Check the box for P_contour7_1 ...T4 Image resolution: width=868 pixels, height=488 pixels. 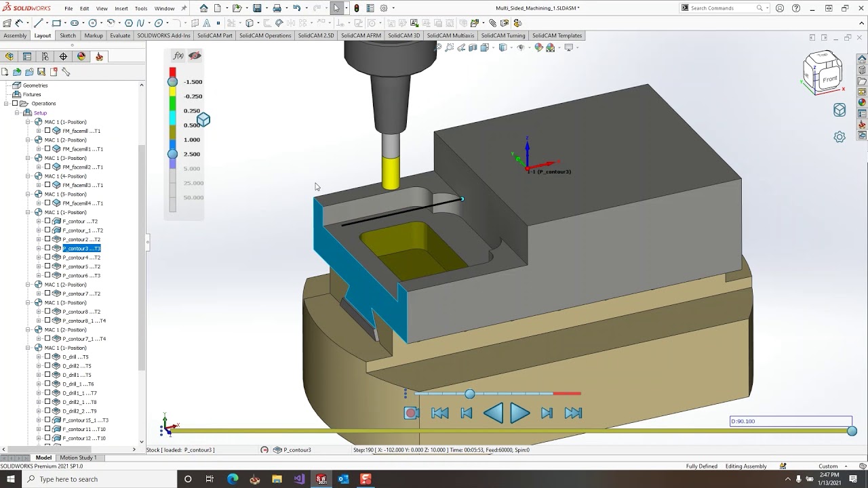tap(47, 338)
